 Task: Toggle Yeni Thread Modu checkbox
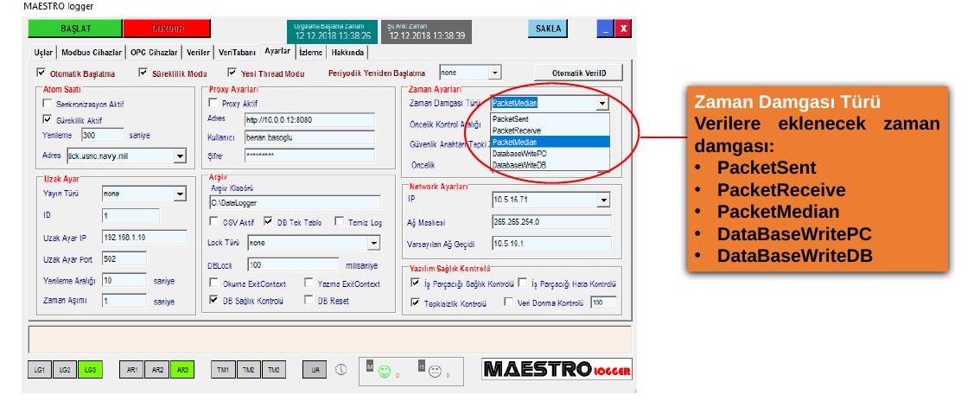(232, 73)
